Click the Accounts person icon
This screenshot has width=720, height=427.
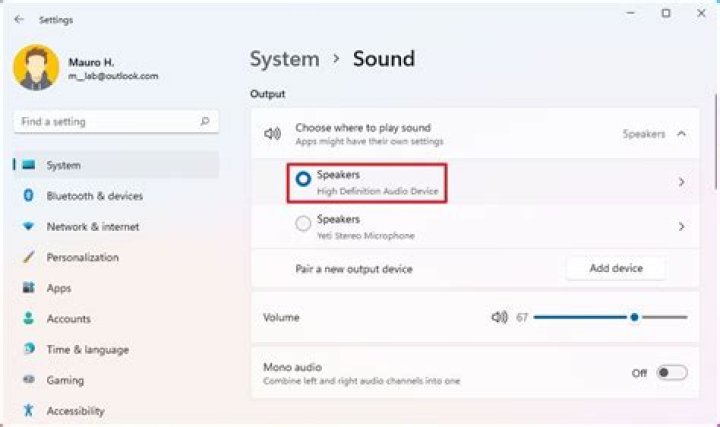tap(28, 319)
